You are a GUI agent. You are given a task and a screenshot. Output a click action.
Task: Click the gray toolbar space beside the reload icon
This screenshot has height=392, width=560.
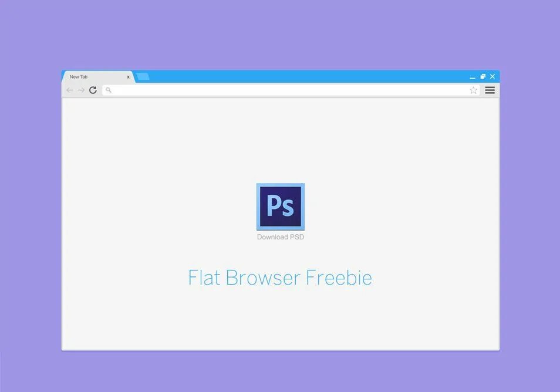[100, 90]
